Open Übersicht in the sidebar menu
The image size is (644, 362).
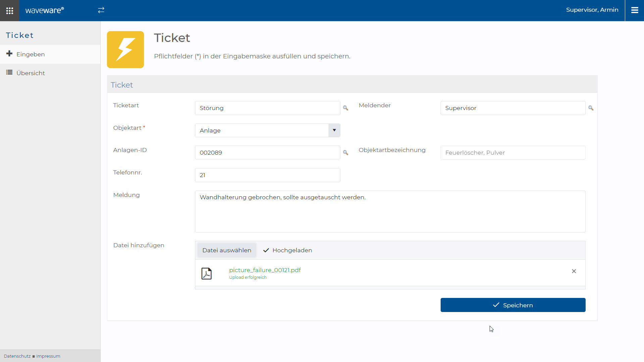(31, 73)
